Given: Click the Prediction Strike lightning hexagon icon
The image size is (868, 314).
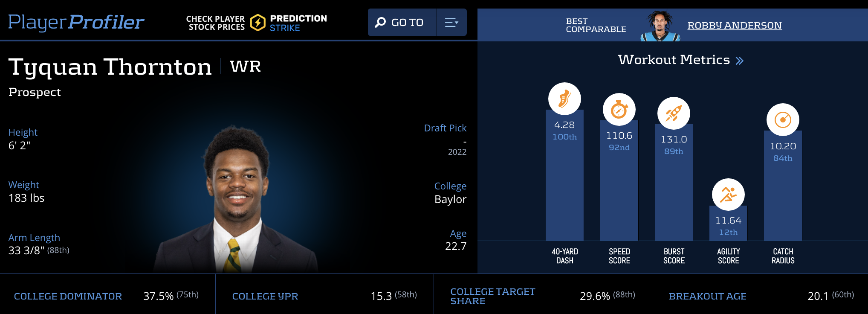Looking at the screenshot, I should pos(258,23).
